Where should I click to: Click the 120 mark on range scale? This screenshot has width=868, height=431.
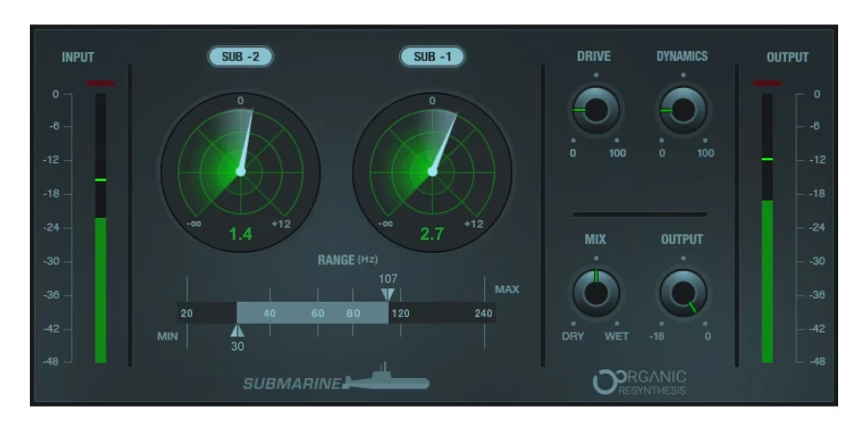coord(401,313)
